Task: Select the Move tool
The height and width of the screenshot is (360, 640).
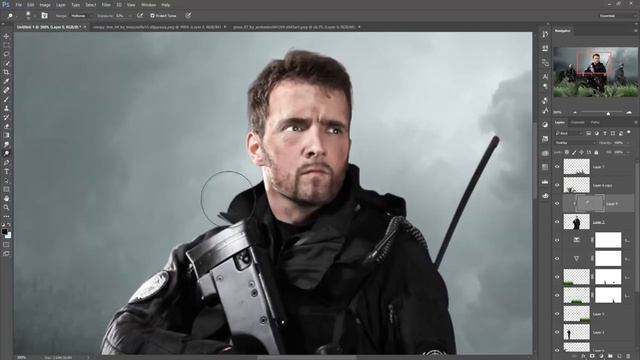Action: pyautogui.click(x=6, y=36)
